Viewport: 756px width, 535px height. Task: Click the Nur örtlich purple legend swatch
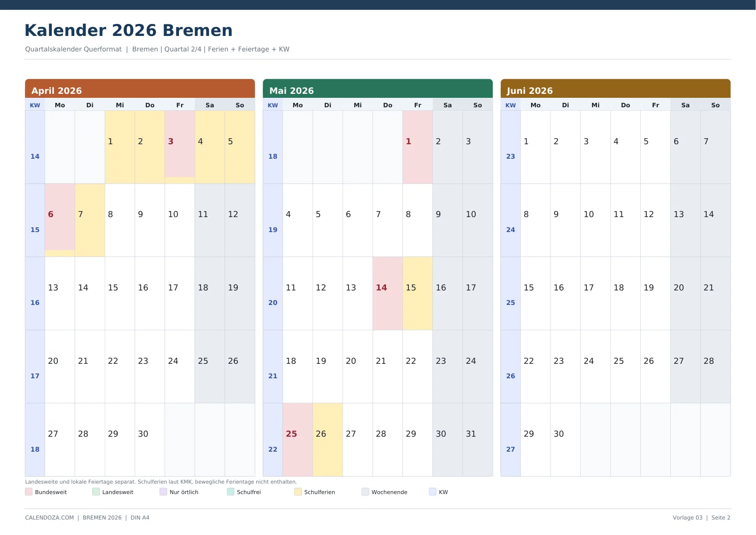tap(164, 492)
